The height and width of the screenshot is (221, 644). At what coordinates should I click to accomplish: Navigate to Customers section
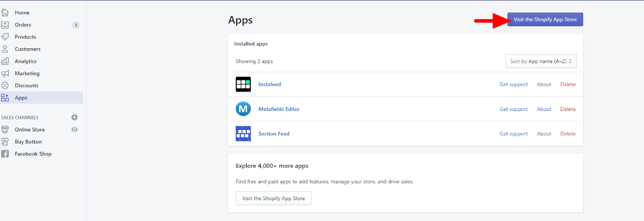(x=28, y=49)
